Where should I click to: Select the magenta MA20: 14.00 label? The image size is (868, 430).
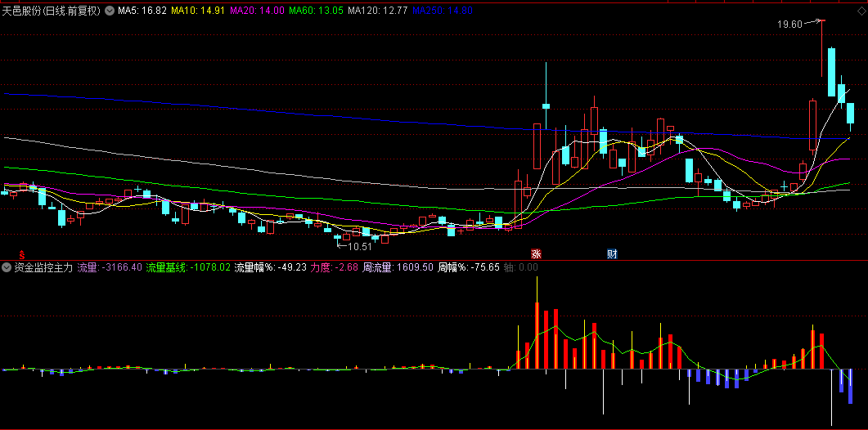pos(257,11)
